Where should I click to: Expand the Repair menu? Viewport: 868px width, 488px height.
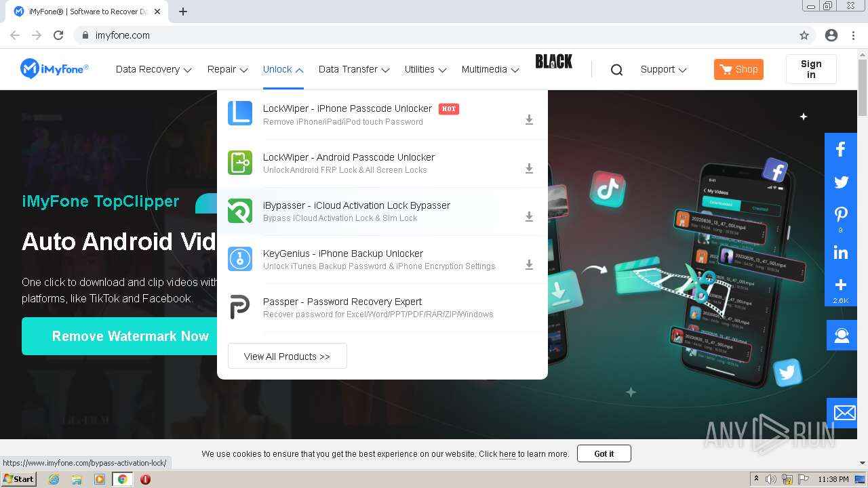[x=227, y=69]
